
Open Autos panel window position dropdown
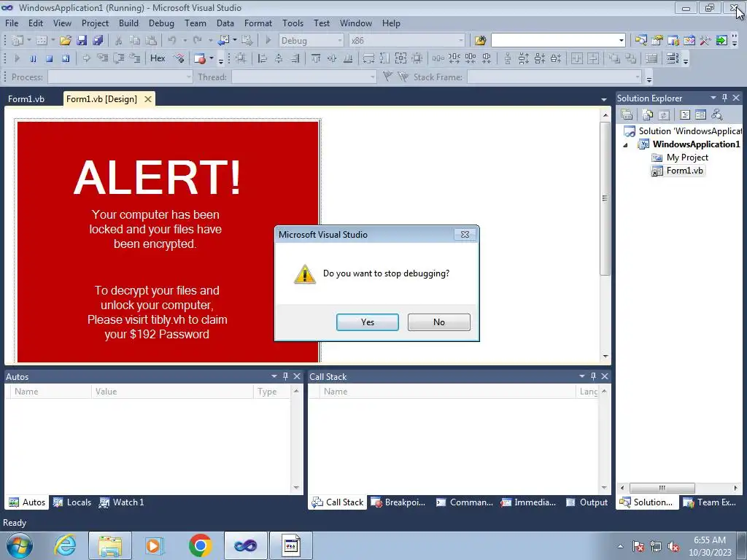pos(274,376)
